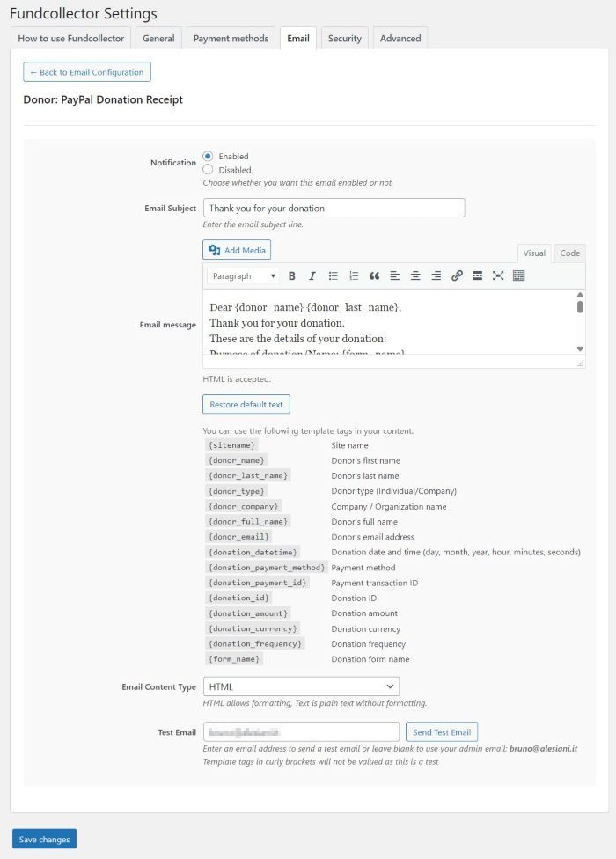Select the Email Subject input field

[334, 207]
